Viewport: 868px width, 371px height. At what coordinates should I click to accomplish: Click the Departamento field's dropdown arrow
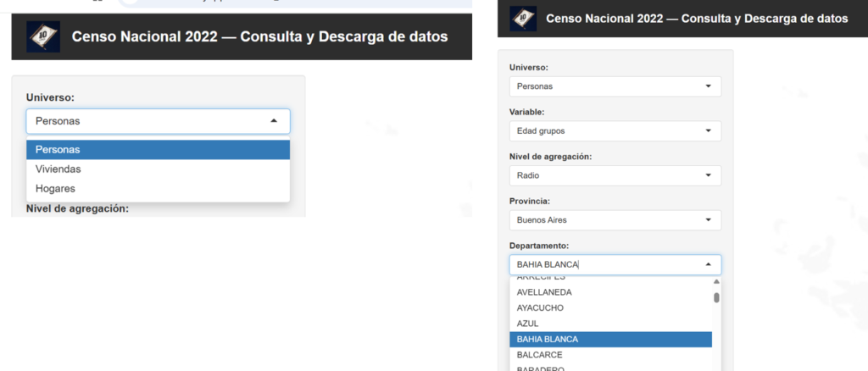[708, 264]
